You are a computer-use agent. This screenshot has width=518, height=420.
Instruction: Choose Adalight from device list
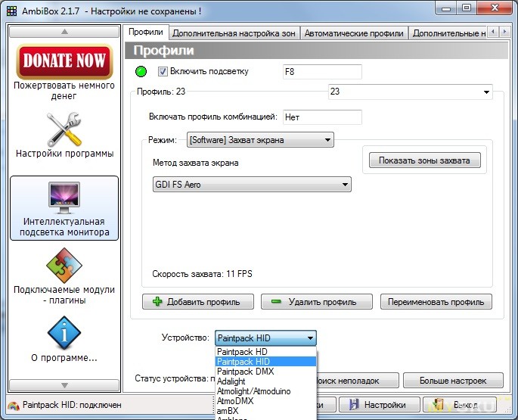pyautogui.click(x=265, y=381)
